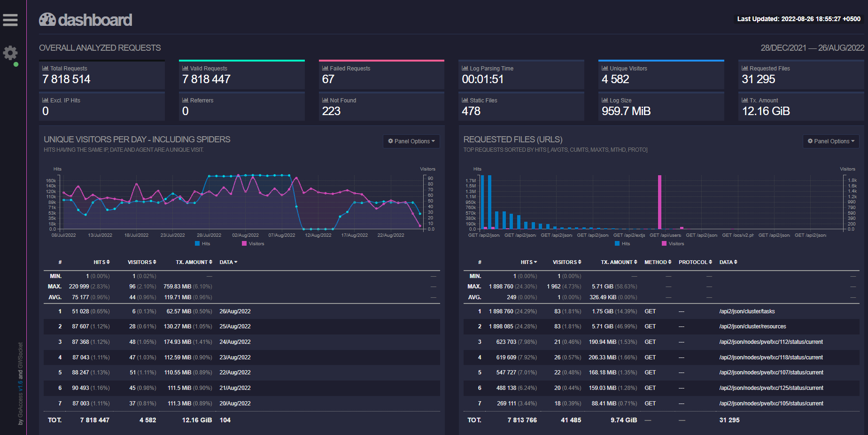Click /api2/json/cluster/resources request entry
The height and width of the screenshot is (435, 868).
[x=752, y=326]
